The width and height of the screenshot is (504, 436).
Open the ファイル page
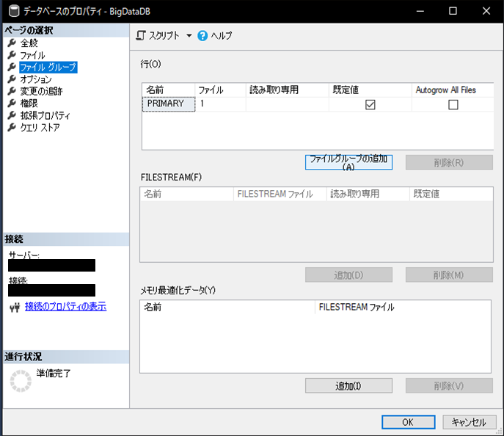(x=32, y=55)
